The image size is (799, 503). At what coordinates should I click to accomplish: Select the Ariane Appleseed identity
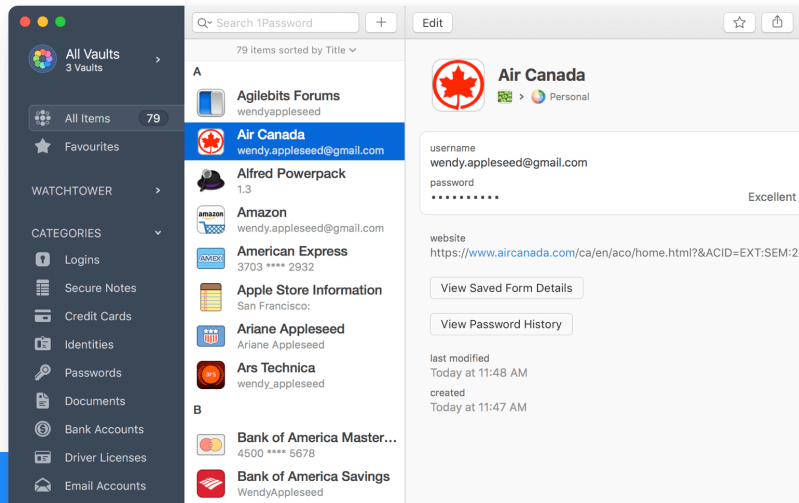click(x=295, y=336)
